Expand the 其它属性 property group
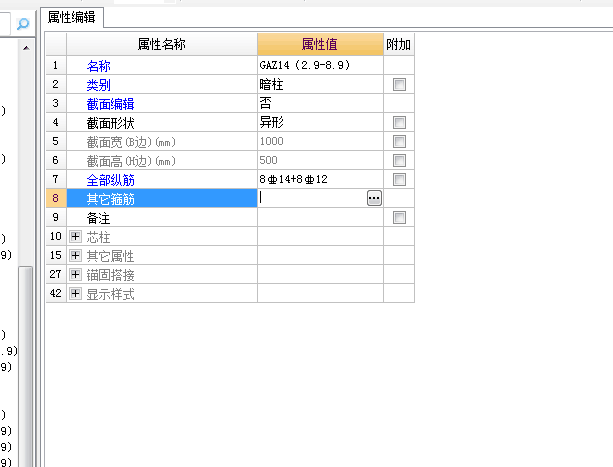613x467 pixels. [x=75, y=256]
